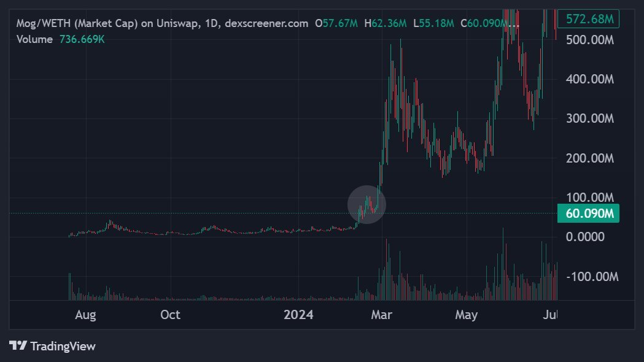Screen dimensions: 644x362
Task: Click the 300.00M price axis label
Action: pos(590,118)
